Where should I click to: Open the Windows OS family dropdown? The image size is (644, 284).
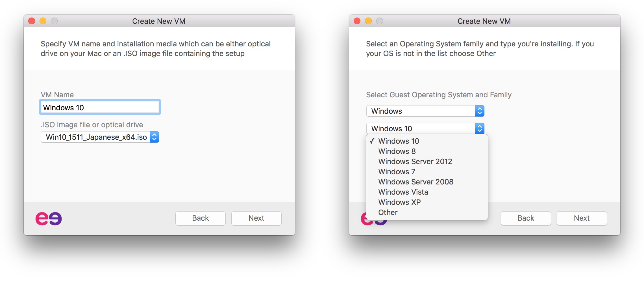click(425, 111)
